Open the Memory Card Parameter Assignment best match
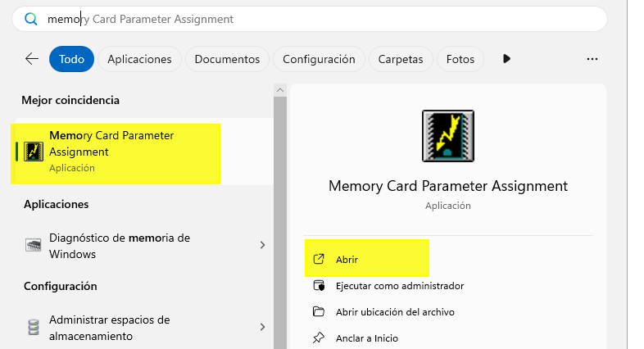644x349 pixels. [143, 152]
